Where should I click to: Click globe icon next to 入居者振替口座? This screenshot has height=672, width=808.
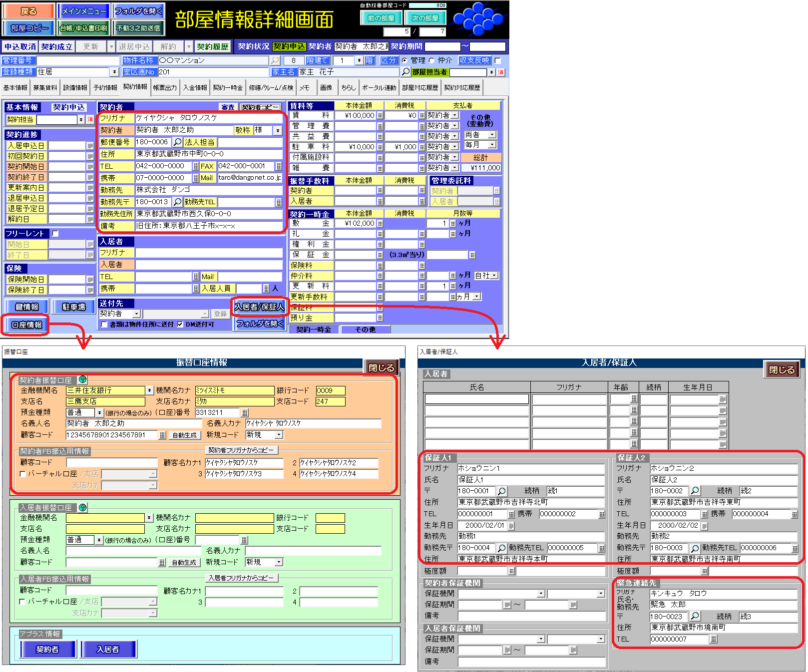[83, 508]
